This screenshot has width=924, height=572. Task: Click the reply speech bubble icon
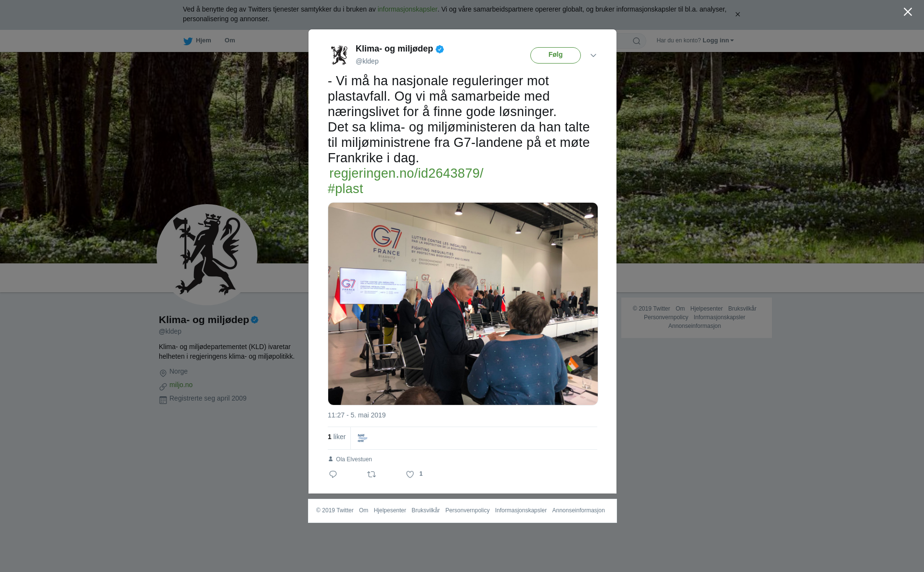point(333,474)
